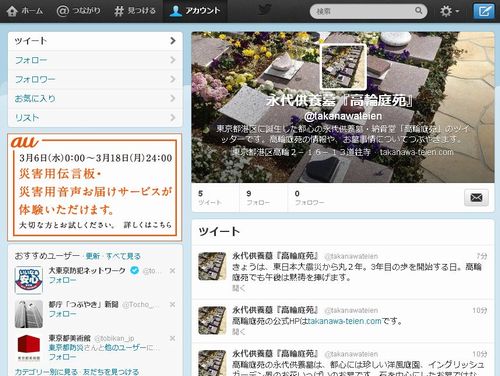Click the 10分 timestamp on 公式HP tweet
Screen dimensions: 500x376
480,310
